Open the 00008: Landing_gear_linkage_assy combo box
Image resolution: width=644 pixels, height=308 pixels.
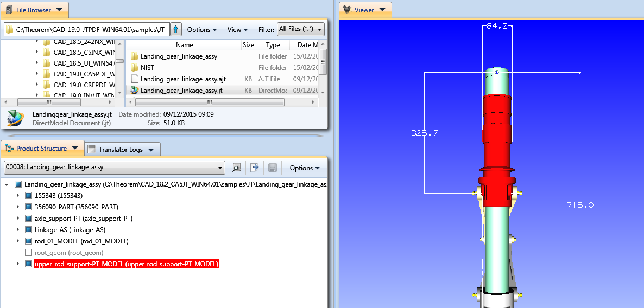click(x=114, y=168)
